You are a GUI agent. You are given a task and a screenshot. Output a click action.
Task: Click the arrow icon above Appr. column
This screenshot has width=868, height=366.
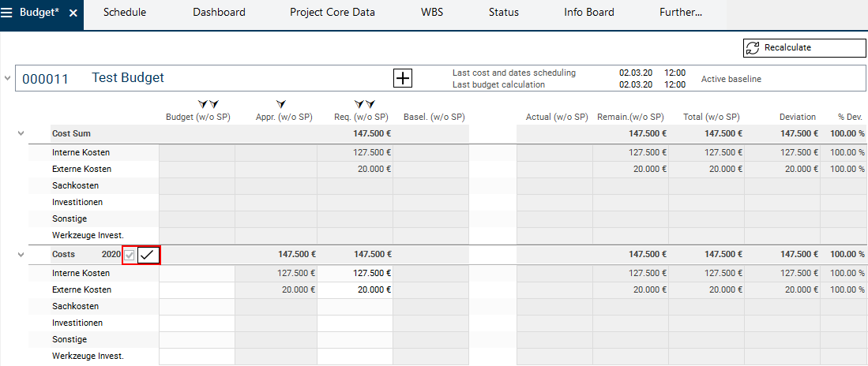pos(280,104)
